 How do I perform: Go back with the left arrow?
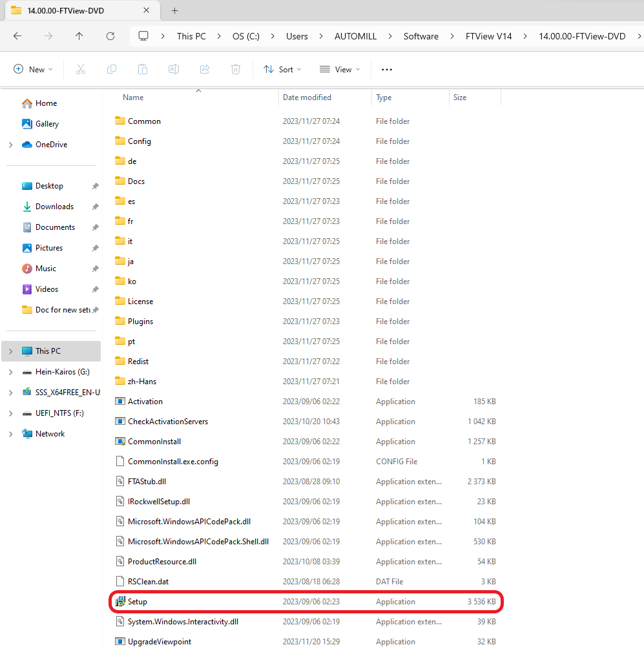[x=17, y=36]
